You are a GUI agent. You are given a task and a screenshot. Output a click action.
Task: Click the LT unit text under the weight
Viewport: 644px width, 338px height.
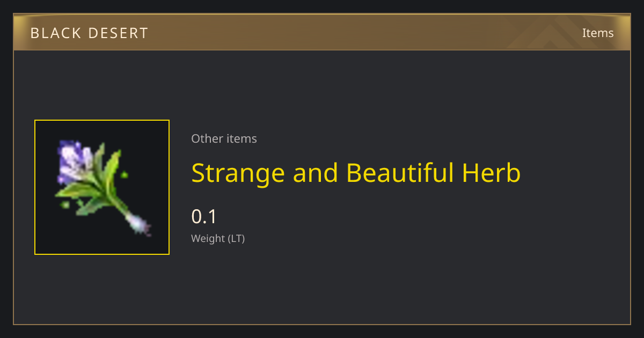236,239
